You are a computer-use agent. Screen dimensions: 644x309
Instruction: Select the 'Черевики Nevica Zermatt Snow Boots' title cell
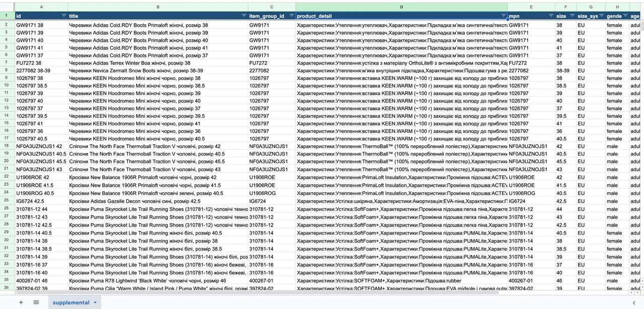158,71
